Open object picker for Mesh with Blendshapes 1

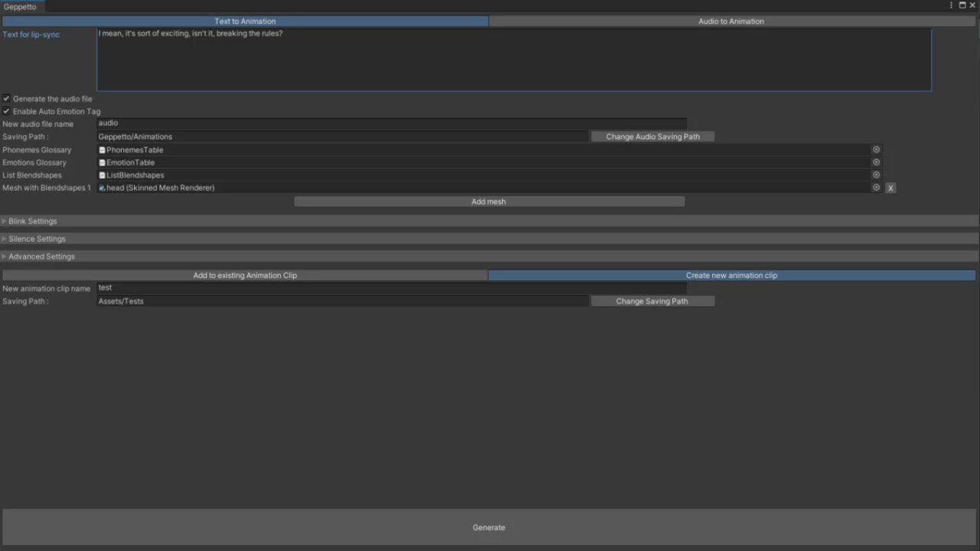pyautogui.click(x=876, y=187)
